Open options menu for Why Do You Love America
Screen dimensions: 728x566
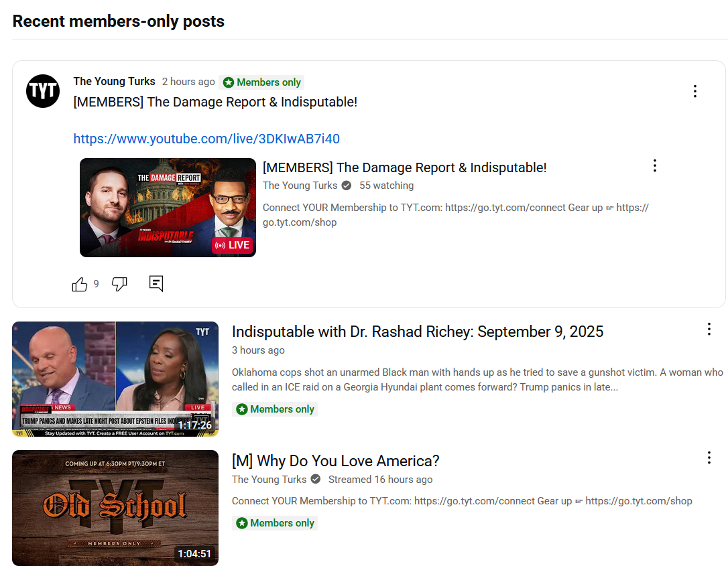click(709, 457)
